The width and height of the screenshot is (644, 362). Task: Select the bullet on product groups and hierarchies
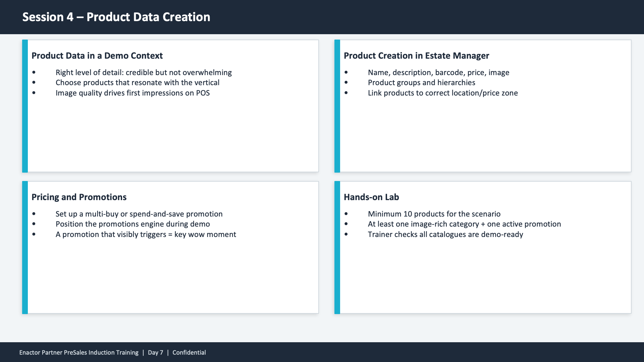tap(421, 82)
